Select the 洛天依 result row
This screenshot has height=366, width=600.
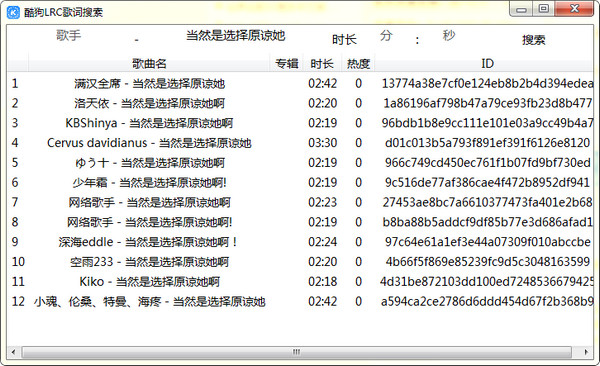[300, 103]
